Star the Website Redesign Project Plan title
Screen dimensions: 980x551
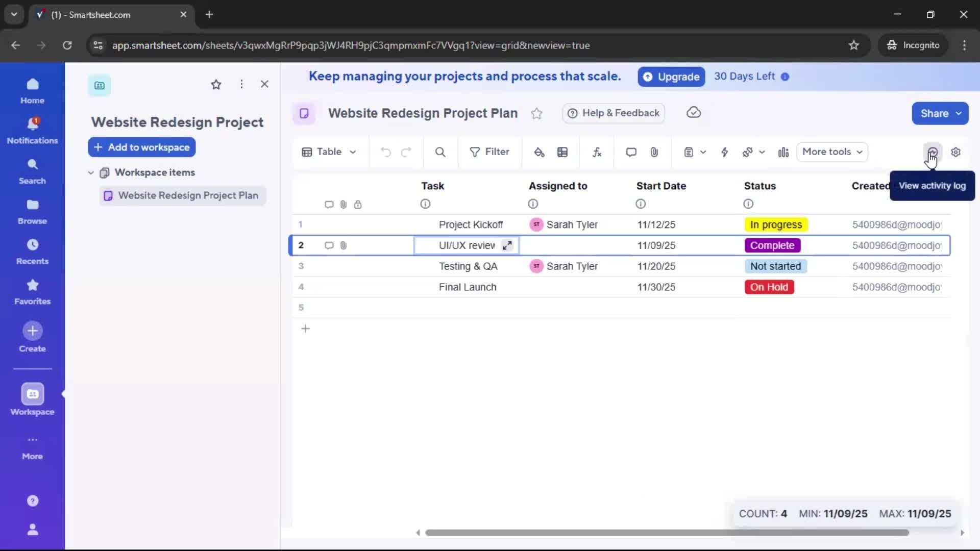[x=537, y=113]
